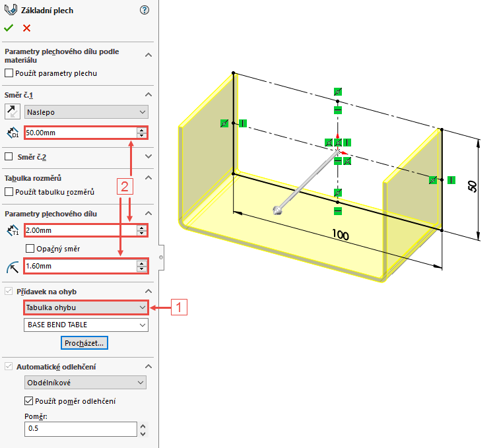Toggle Opačný směr checkbox

[30, 249]
